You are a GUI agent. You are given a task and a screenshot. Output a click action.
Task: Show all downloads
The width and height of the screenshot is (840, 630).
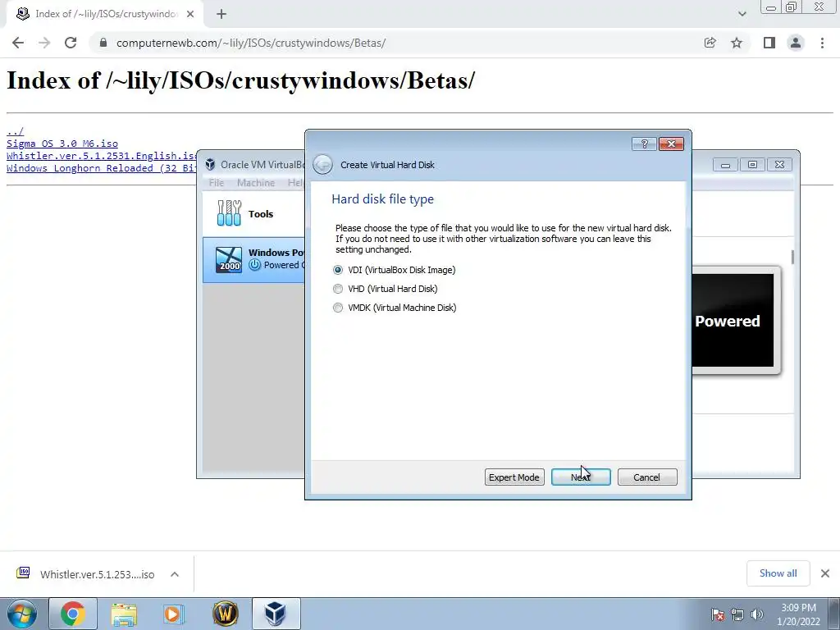(x=778, y=573)
